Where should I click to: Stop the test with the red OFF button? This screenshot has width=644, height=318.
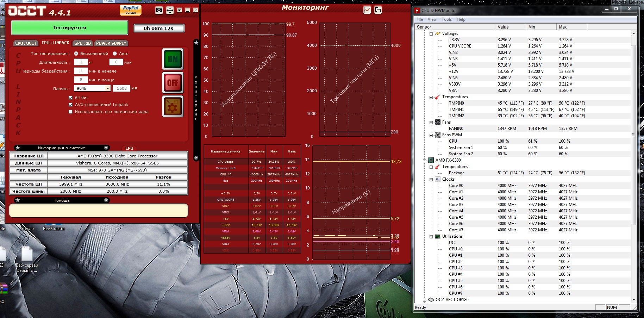pyautogui.click(x=173, y=83)
